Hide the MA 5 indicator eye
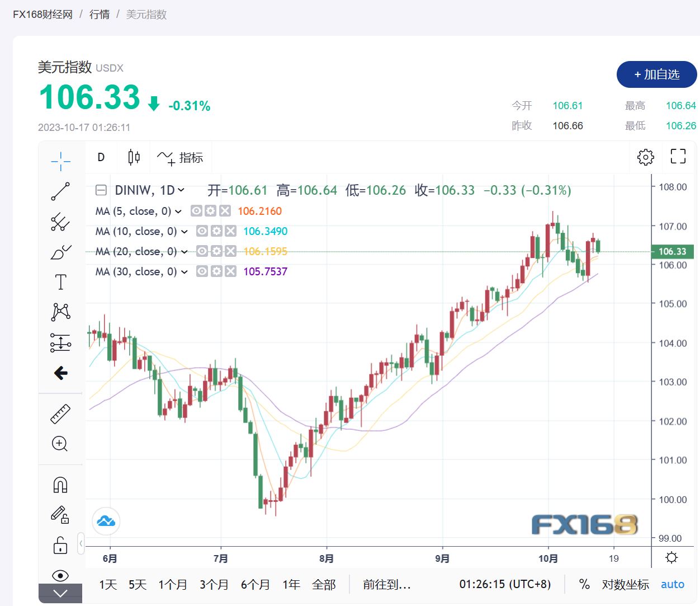700x606 pixels. tap(196, 211)
